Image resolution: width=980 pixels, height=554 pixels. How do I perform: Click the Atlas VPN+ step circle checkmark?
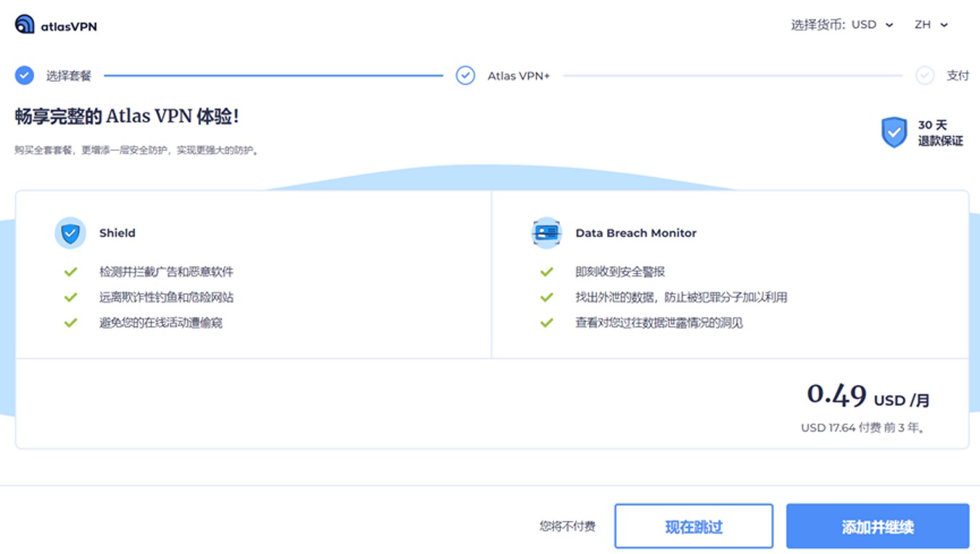click(x=465, y=75)
